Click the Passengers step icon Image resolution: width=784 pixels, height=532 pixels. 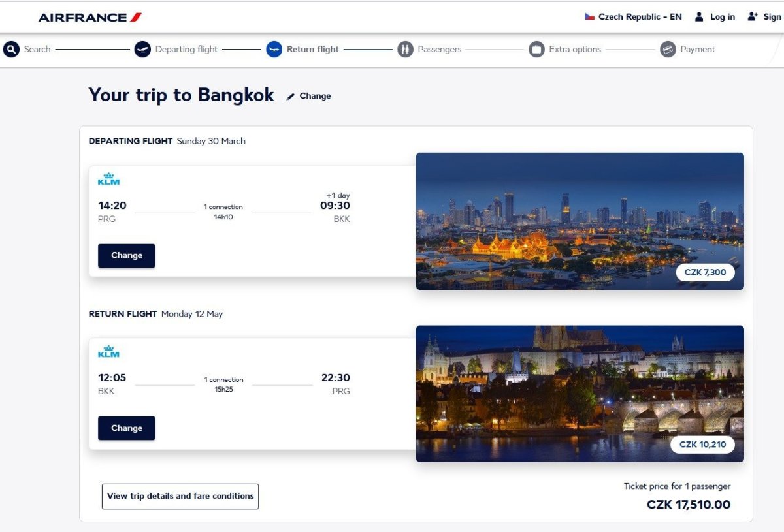[x=405, y=49]
